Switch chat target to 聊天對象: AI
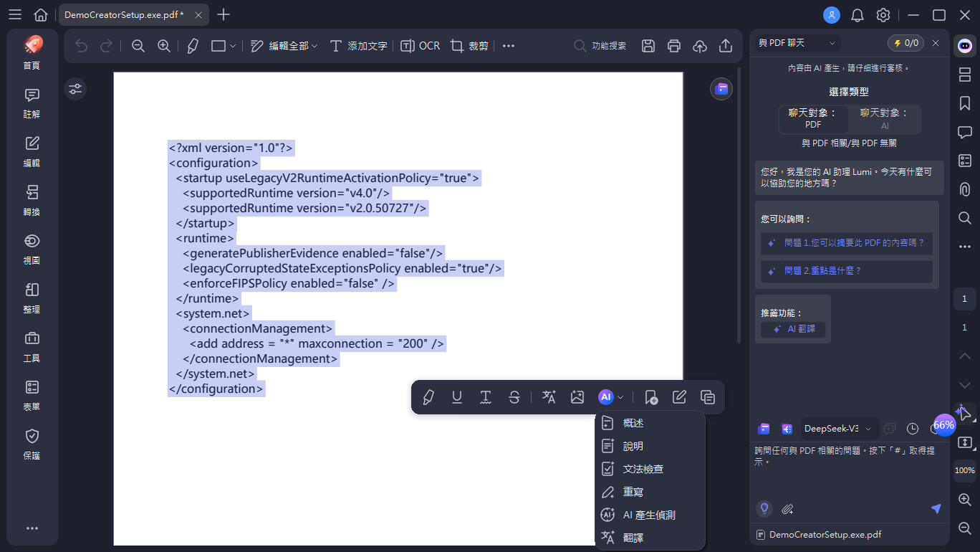 coord(884,119)
